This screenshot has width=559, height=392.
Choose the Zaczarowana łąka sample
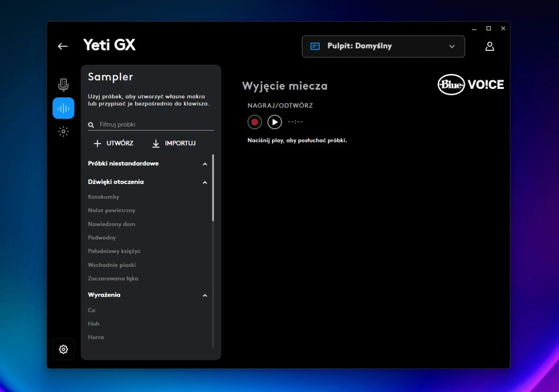click(113, 278)
